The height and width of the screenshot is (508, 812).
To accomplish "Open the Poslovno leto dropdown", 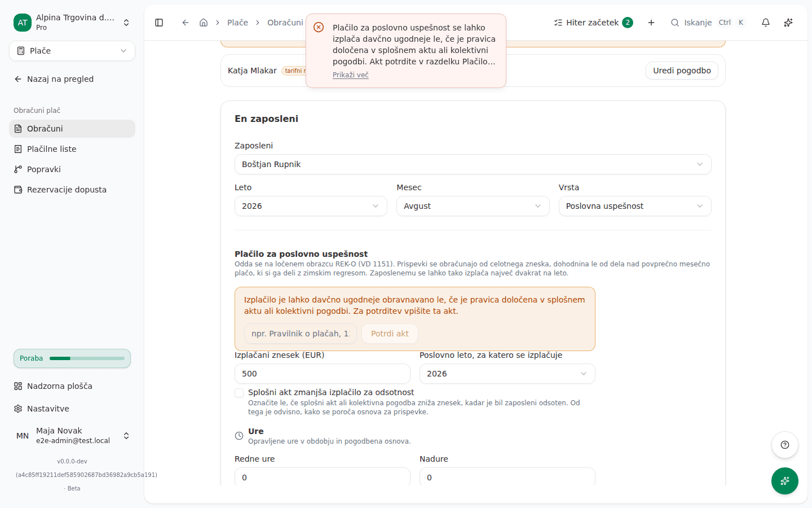I will coord(507,374).
